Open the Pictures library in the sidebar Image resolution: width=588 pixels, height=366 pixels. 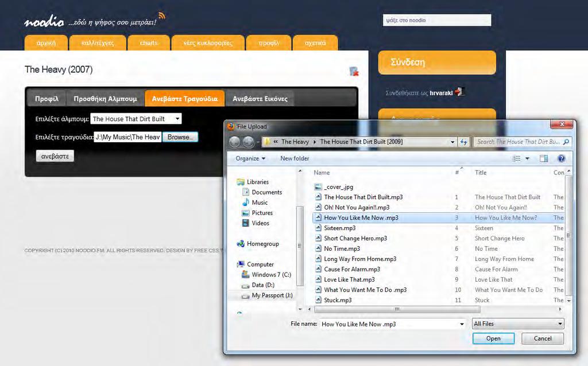[x=262, y=213]
